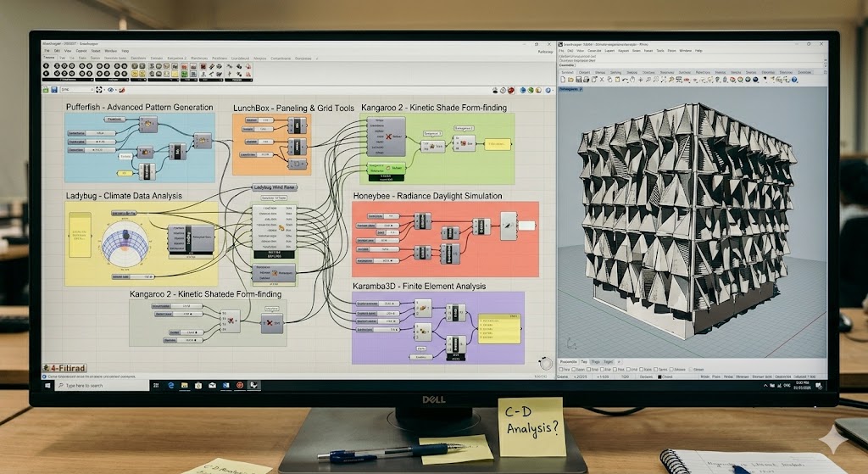Open the Window menu in Grasshopper
868x474 pixels.
(111, 50)
